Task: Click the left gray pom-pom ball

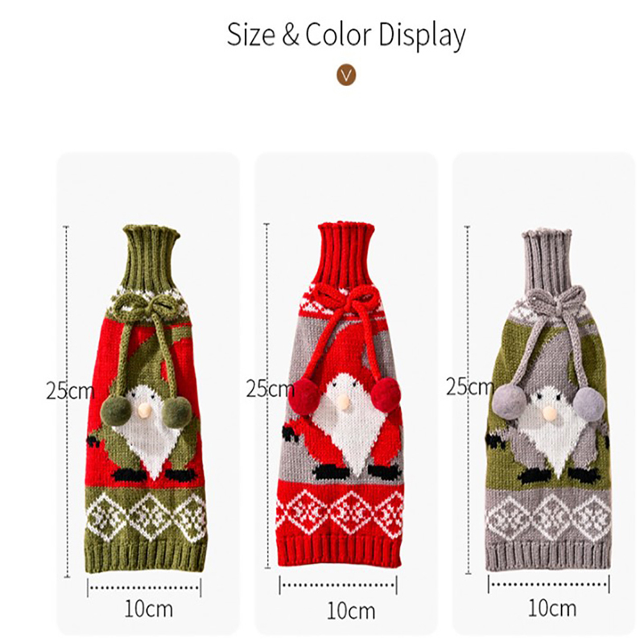Action: 510,402
